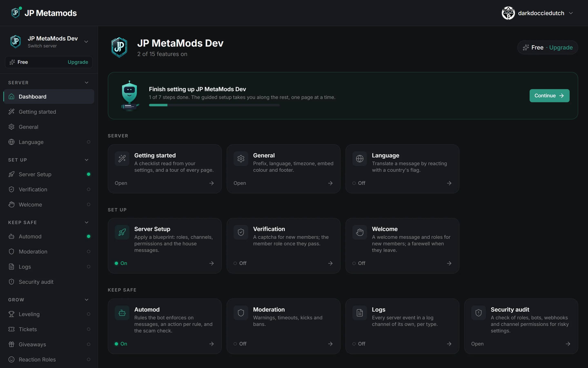Toggle the Off status on Language card
588x368 pixels.
[x=359, y=183]
